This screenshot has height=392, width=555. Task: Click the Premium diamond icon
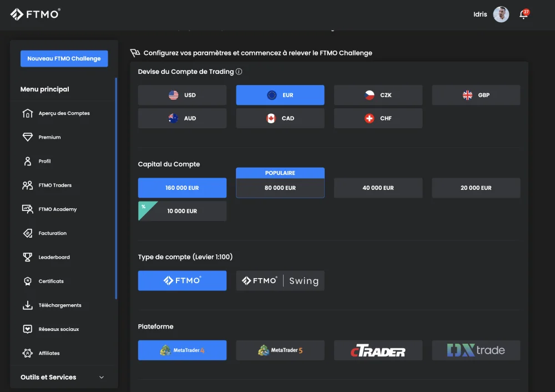coord(28,137)
